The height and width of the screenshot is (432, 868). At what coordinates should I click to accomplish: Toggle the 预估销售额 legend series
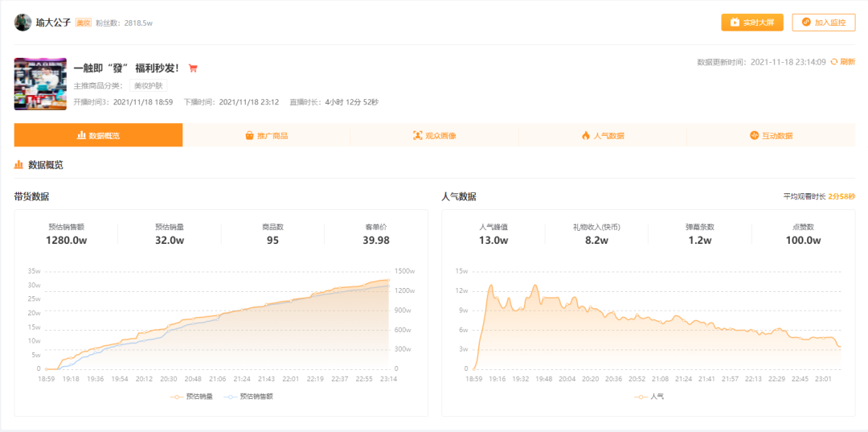248,397
